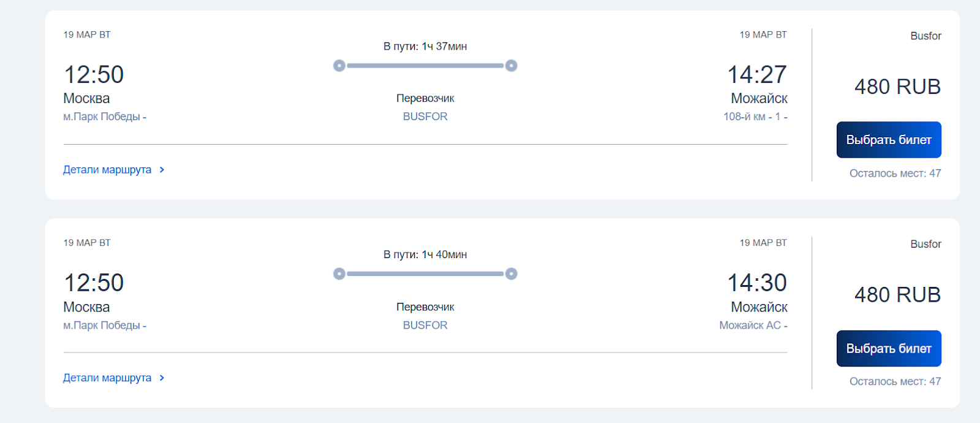
Task: Choose ticket arriving at 14:30
Action: [x=889, y=349]
